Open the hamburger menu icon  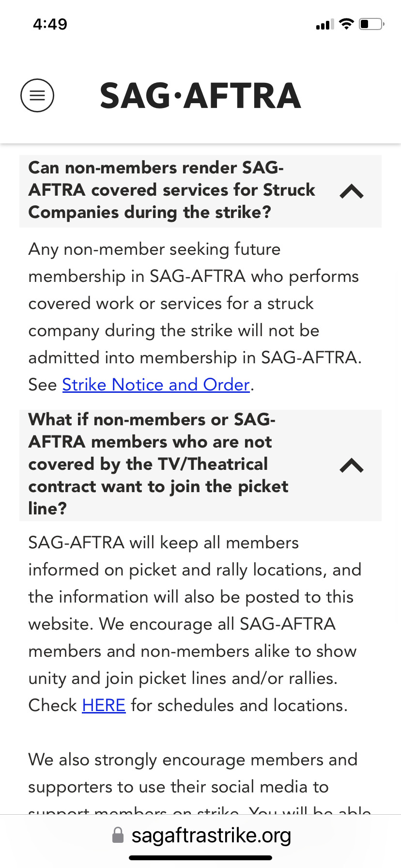(x=37, y=95)
